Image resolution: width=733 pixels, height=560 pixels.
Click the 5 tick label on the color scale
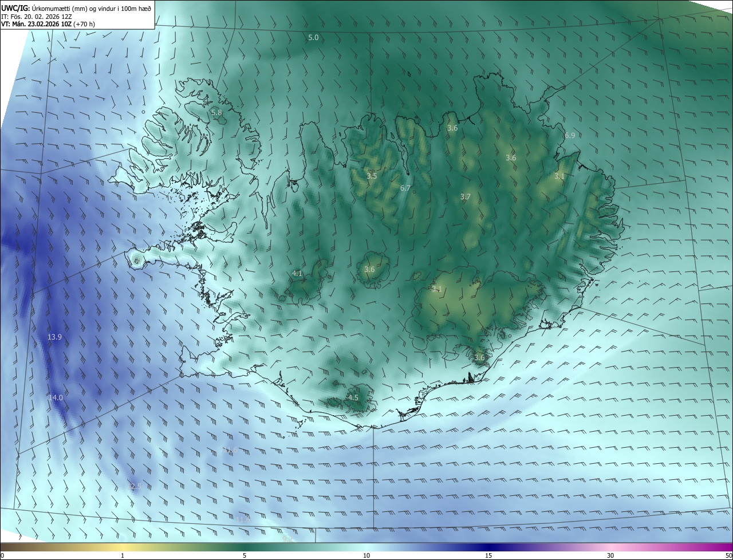click(x=245, y=556)
